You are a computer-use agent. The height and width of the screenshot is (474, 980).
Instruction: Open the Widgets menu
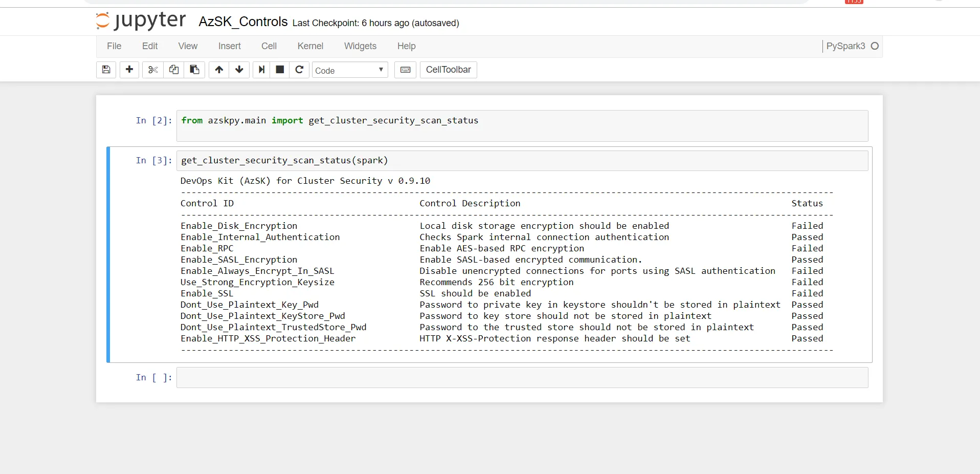click(360, 46)
